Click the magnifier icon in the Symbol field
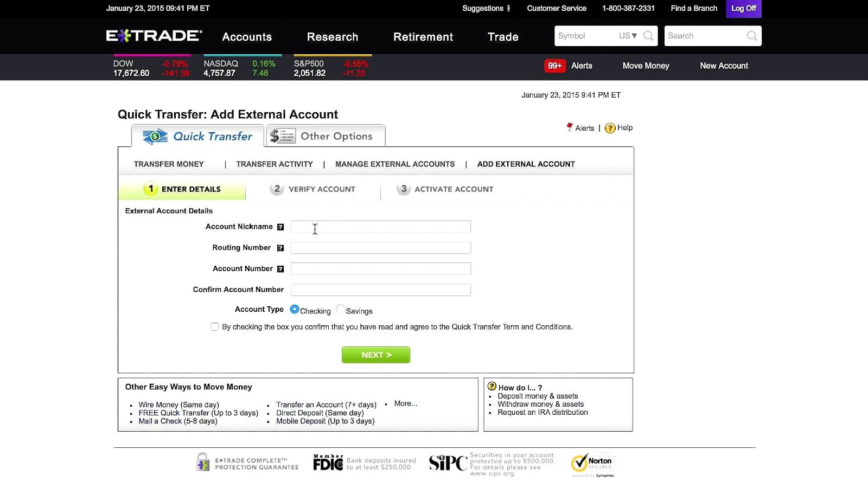 [x=648, y=36]
